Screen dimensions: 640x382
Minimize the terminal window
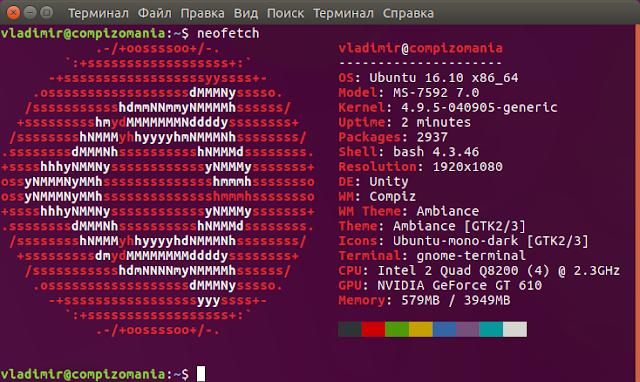pyautogui.click(x=30, y=13)
